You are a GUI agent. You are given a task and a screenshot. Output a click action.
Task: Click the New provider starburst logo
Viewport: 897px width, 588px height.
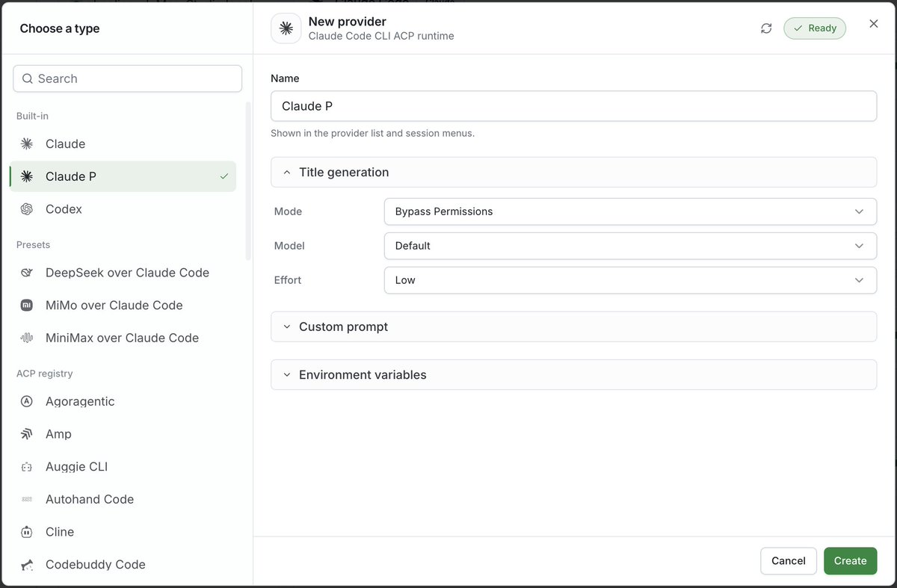coord(286,28)
